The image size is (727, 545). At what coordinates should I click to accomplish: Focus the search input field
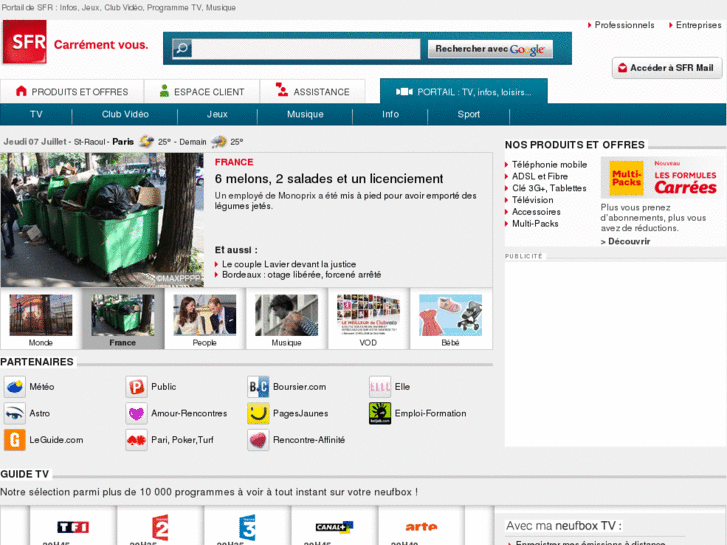(306, 48)
